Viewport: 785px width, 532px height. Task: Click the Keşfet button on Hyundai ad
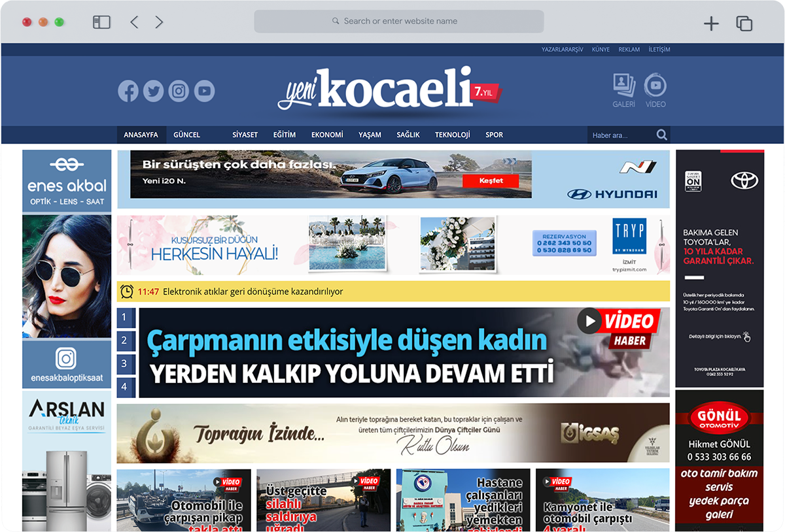491,181
